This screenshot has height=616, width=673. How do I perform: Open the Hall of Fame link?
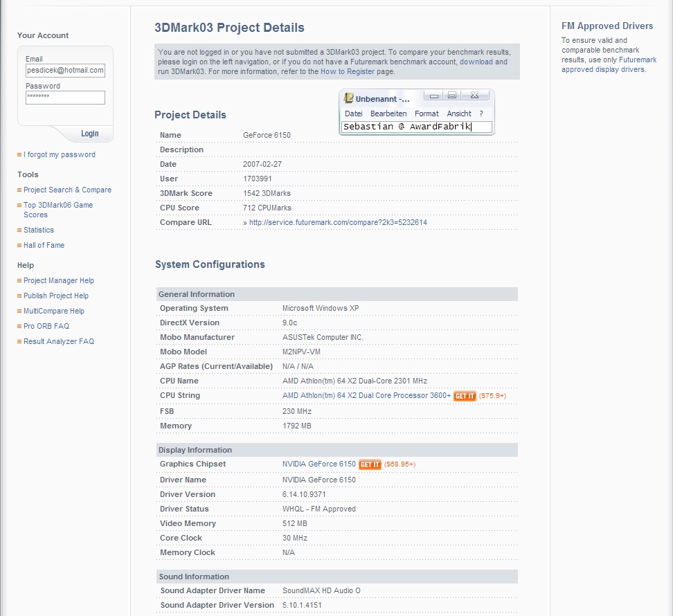tap(44, 245)
